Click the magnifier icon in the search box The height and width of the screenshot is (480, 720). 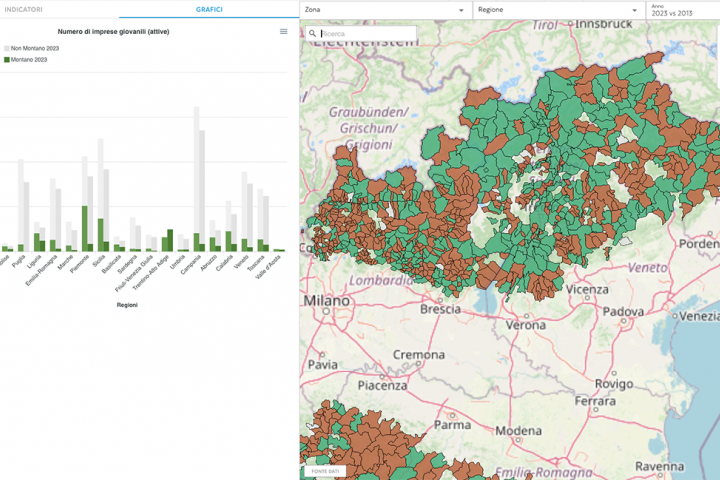click(x=313, y=33)
